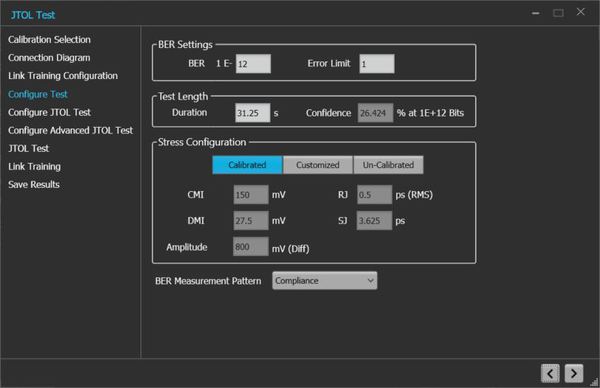This screenshot has width=600, height=388.
Task: Edit the Duration seconds field
Action: (x=253, y=113)
